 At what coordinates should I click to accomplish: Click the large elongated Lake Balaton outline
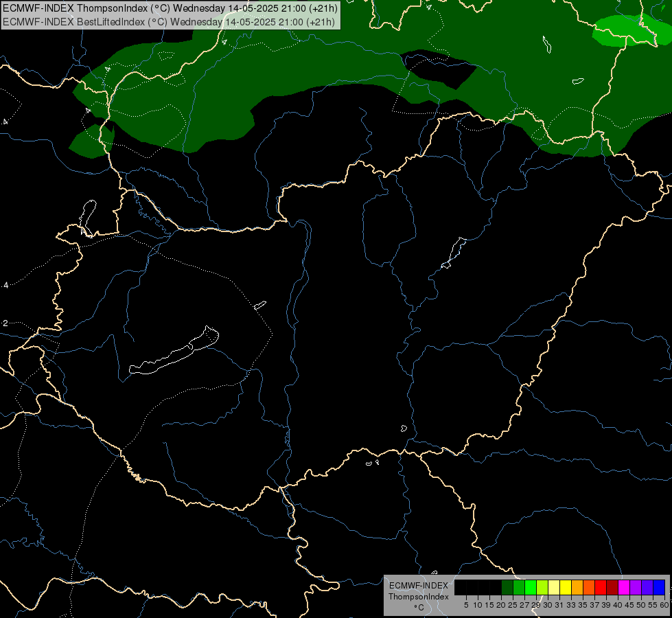point(174,352)
